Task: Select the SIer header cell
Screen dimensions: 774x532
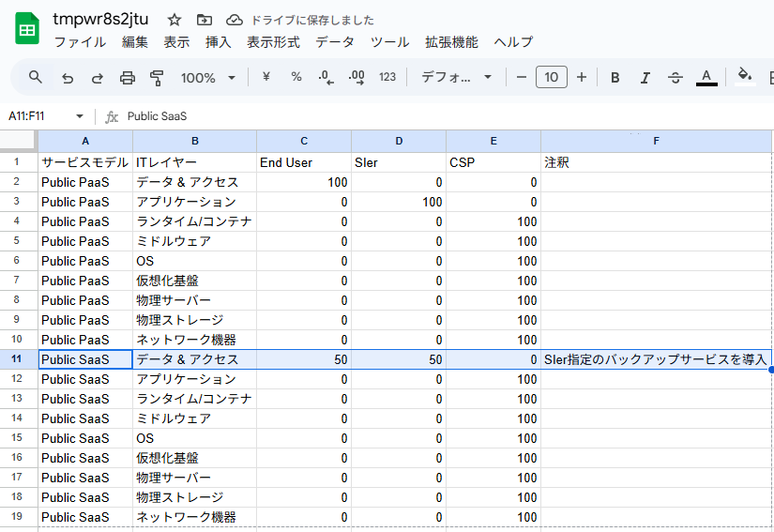Action: point(399,162)
